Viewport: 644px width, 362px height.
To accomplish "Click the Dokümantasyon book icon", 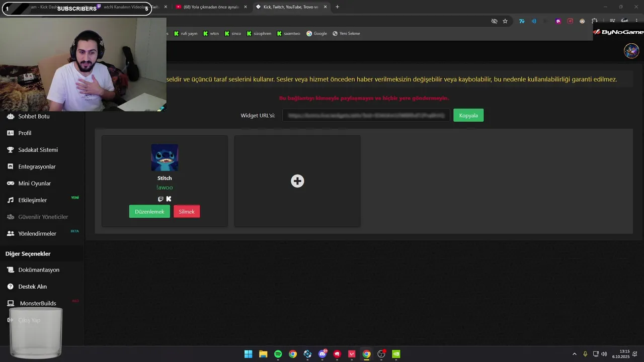I will click(10, 270).
